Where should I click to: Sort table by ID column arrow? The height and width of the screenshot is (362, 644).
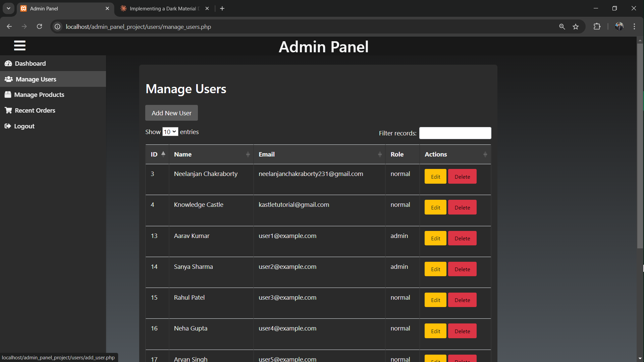(x=163, y=154)
